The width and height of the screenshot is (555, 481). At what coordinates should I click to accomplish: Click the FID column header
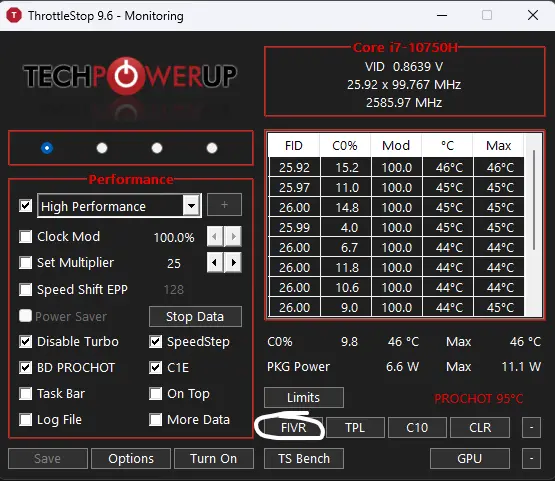[294, 145]
